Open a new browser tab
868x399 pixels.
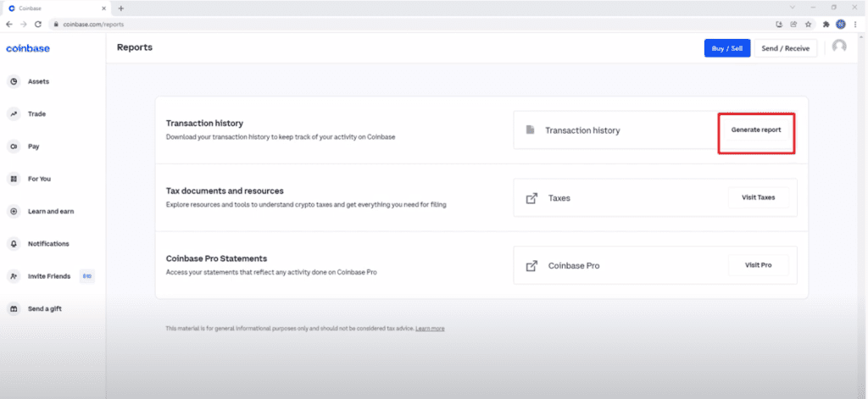point(121,8)
